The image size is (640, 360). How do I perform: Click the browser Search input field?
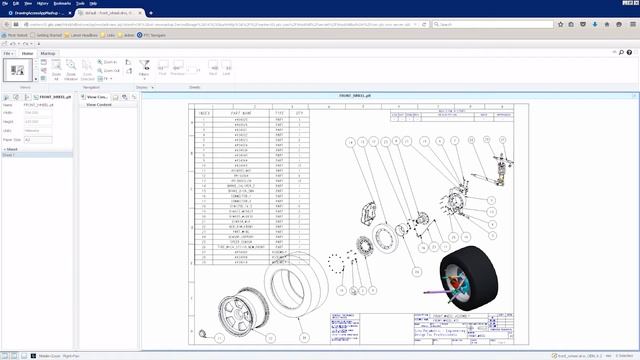493,24
